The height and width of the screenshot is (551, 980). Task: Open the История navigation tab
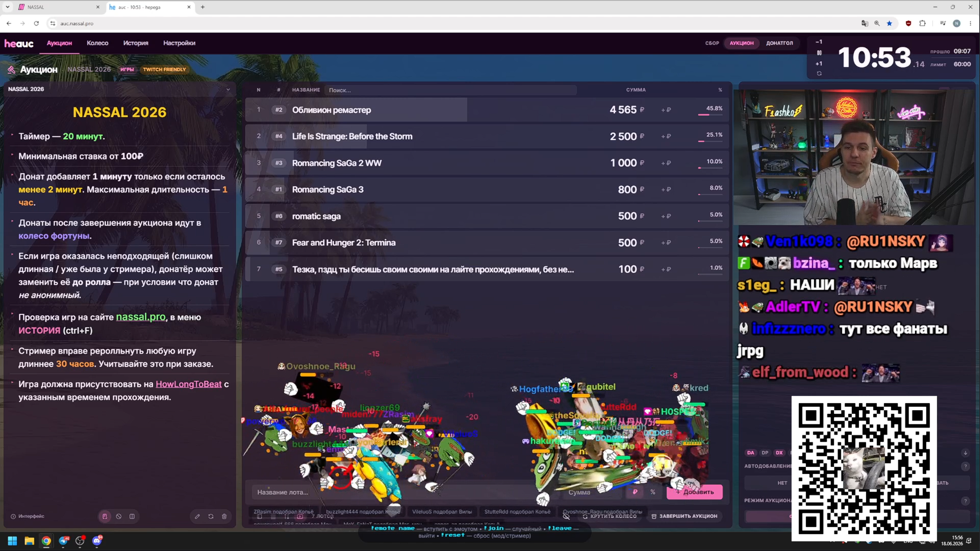(x=136, y=43)
